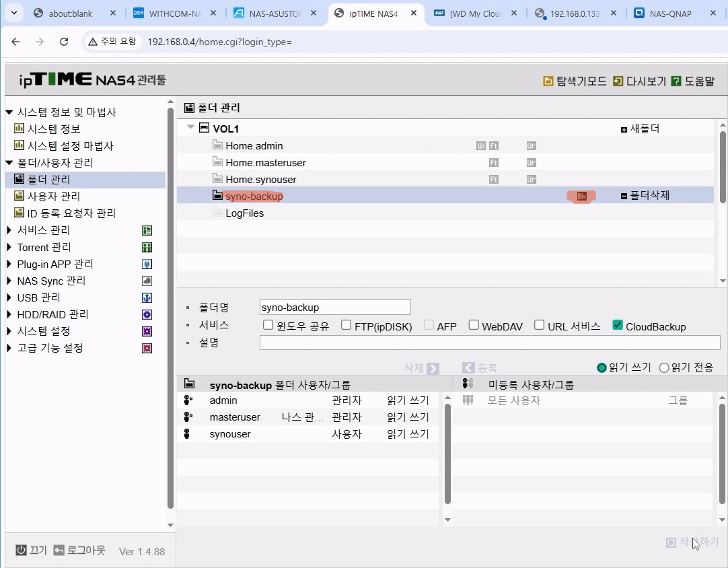728x568 pixels.
Task: Enable the 윈도우 공유 checkbox
Action: click(268, 326)
